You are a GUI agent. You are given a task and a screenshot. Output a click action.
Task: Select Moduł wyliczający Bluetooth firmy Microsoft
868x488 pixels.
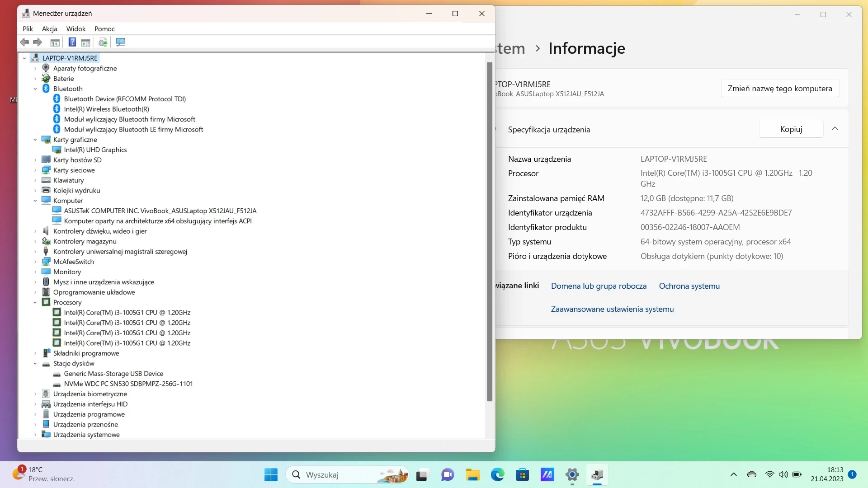point(130,119)
